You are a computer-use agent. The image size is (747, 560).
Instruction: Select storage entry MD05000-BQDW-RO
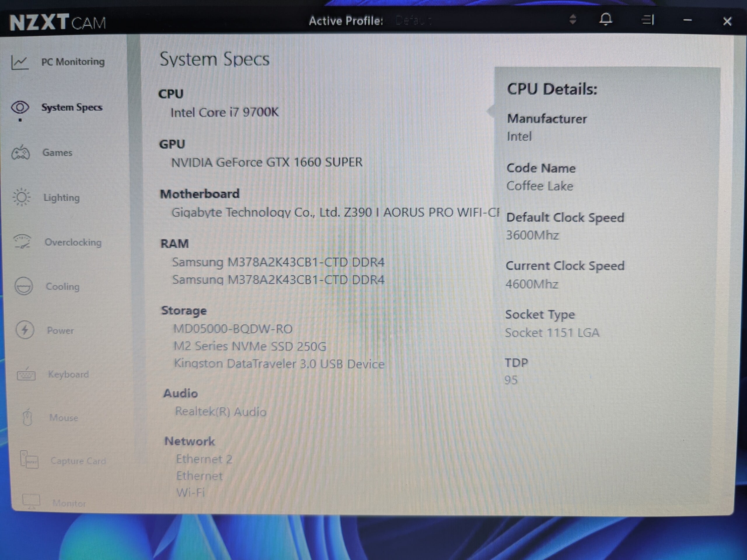coord(233,329)
